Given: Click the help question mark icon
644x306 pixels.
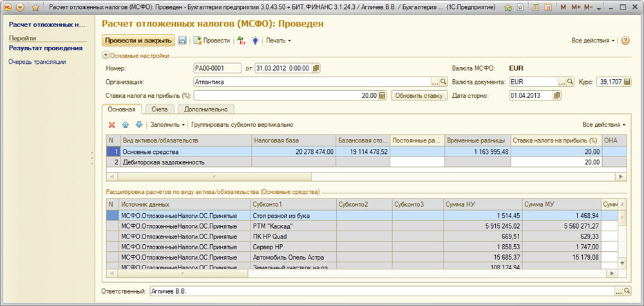Looking at the screenshot, I should tap(625, 41).
